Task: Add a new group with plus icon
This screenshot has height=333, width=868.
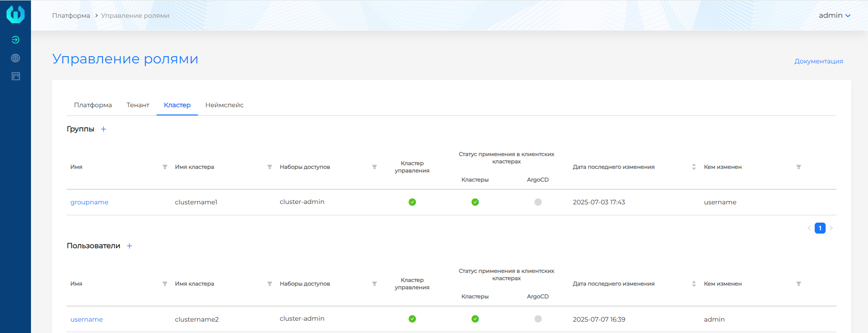Action: pos(103,129)
